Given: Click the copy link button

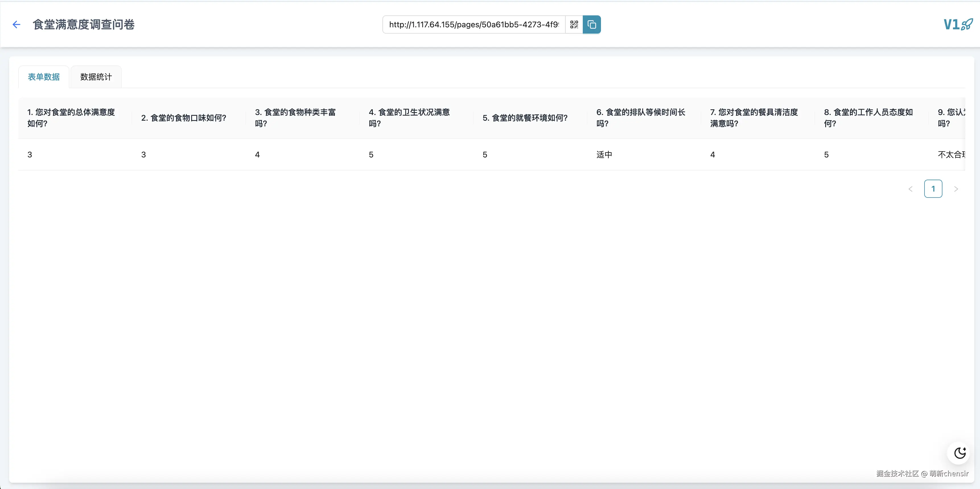Looking at the screenshot, I should click(592, 25).
